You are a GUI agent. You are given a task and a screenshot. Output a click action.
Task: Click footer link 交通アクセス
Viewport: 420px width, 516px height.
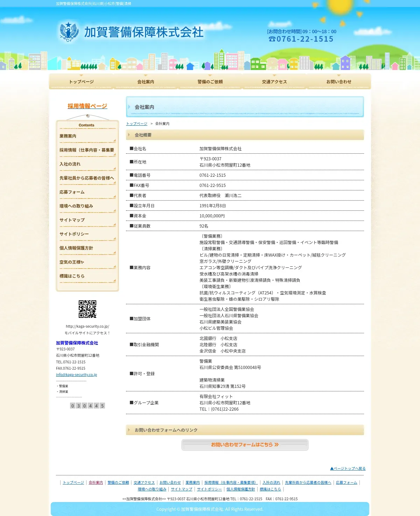(144, 482)
